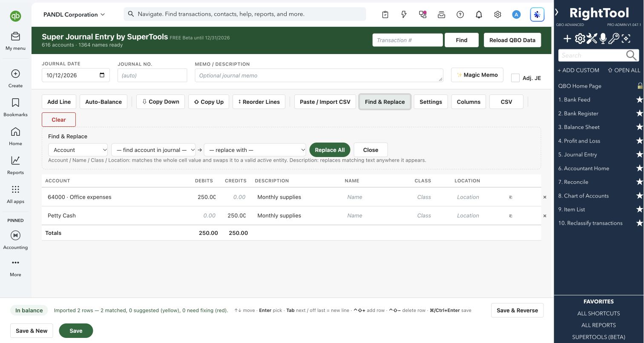Image resolution: width=644 pixels, height=343 pixels.
Task: Click RightTool key icon
Action: (614, 39)
